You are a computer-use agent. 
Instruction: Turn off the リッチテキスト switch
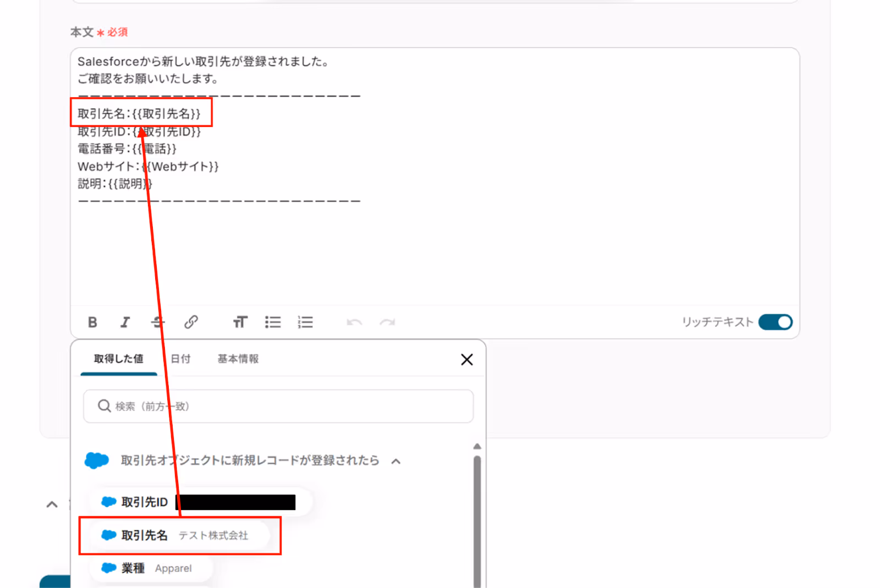click(776, 322)
